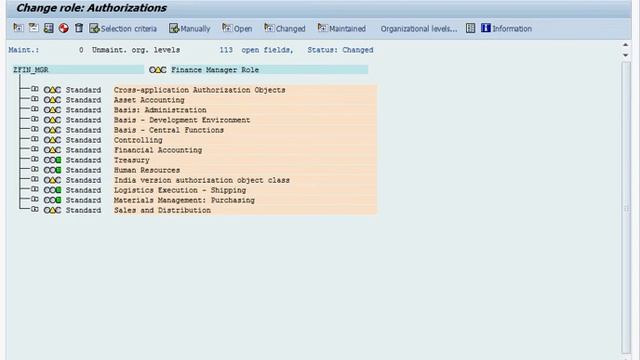Click the trash can delete icon

79,28
